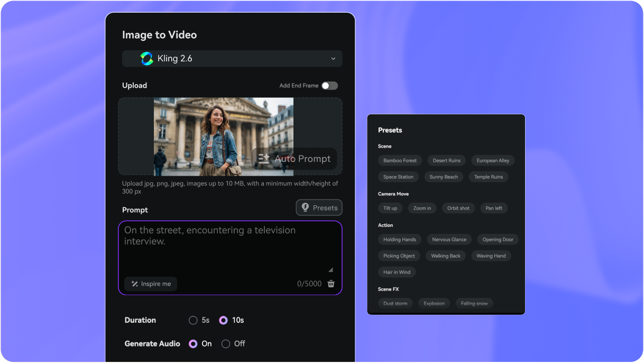
Task: Select the Dust storm effect
Action: pyautogui.click(x=395, y=303)
